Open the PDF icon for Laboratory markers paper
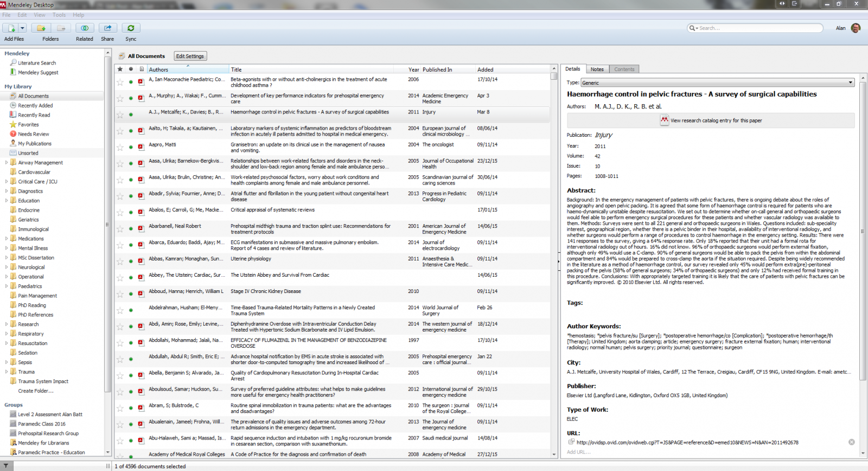The width and height of the screenshot is (868, 471). pyautogui.click(x=141, y=131)
